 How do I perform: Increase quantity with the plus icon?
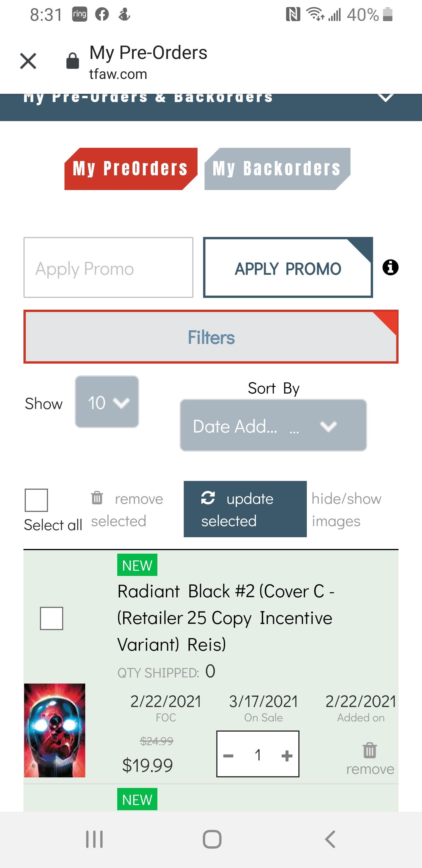(287, 756)
